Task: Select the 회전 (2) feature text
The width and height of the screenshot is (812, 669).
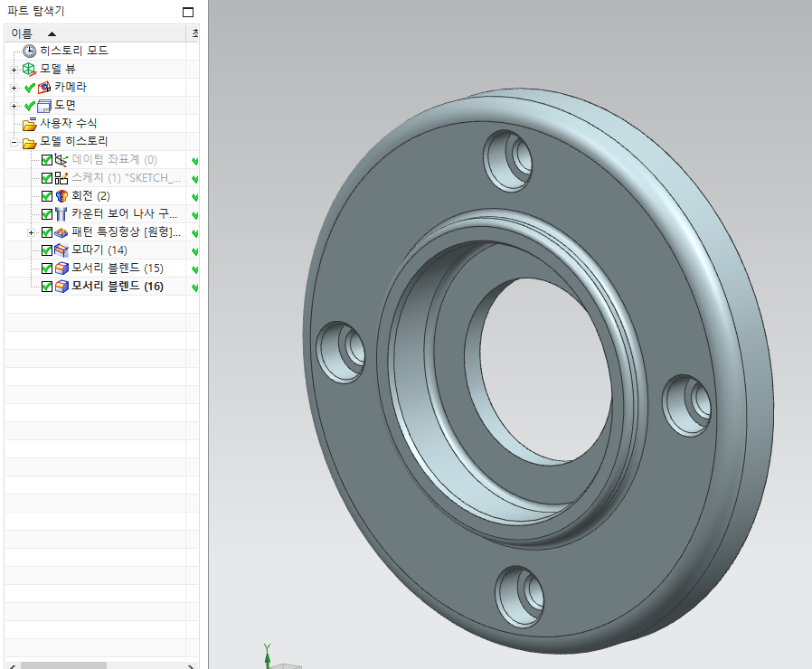Action: 90,196
